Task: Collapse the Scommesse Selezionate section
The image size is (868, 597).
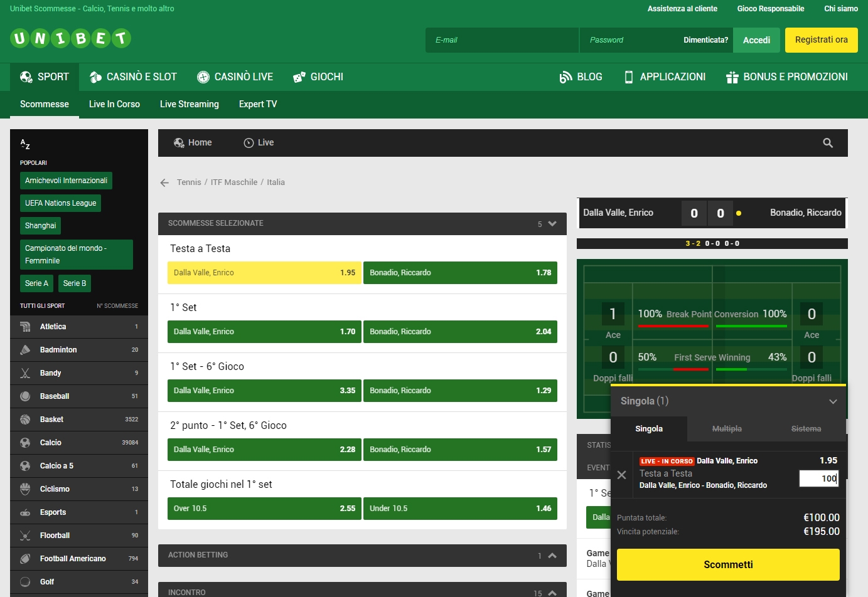Action: [x=551, y=223]
